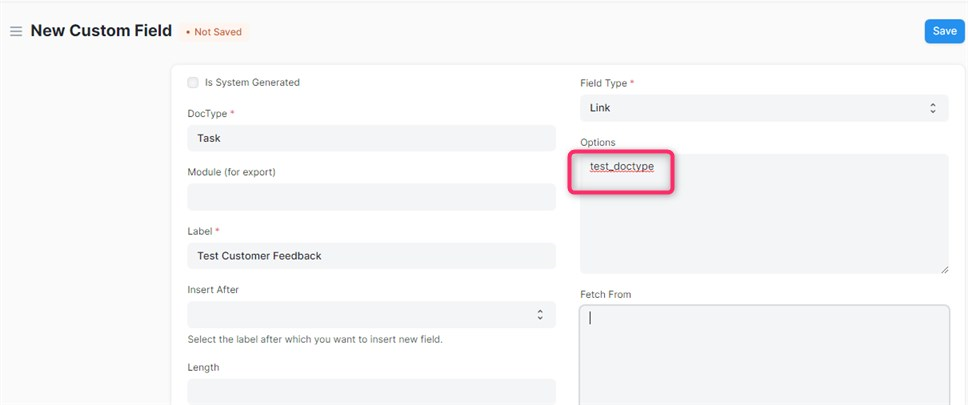
Task: Focus the DocType field containing Task
Action: [x=372, y=138]
